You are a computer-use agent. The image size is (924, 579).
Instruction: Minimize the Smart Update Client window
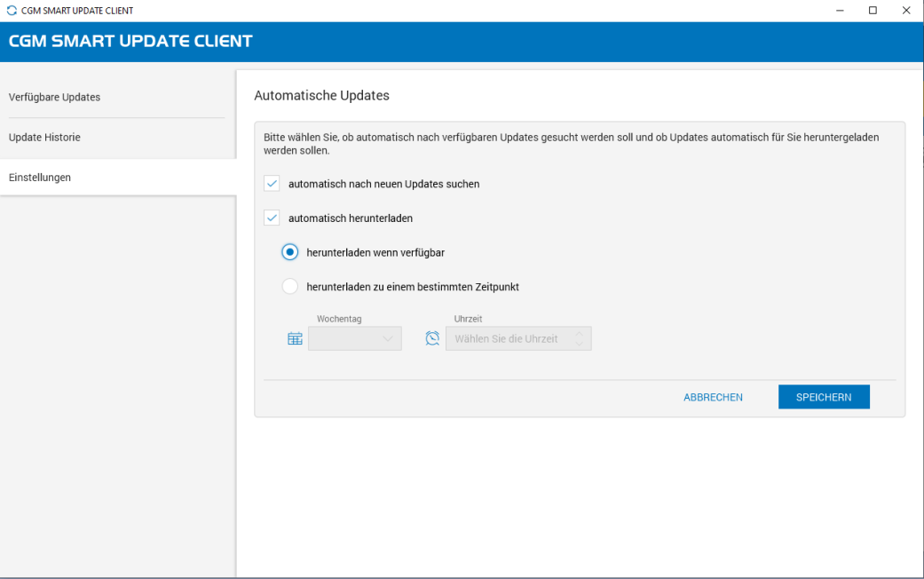point(840,11)
